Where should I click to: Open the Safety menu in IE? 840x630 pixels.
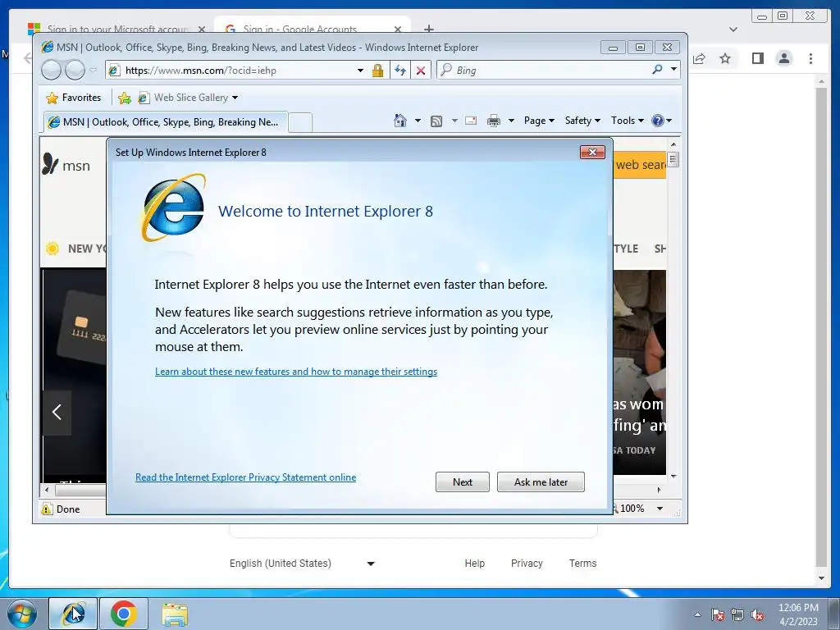[x=582, y=121]
